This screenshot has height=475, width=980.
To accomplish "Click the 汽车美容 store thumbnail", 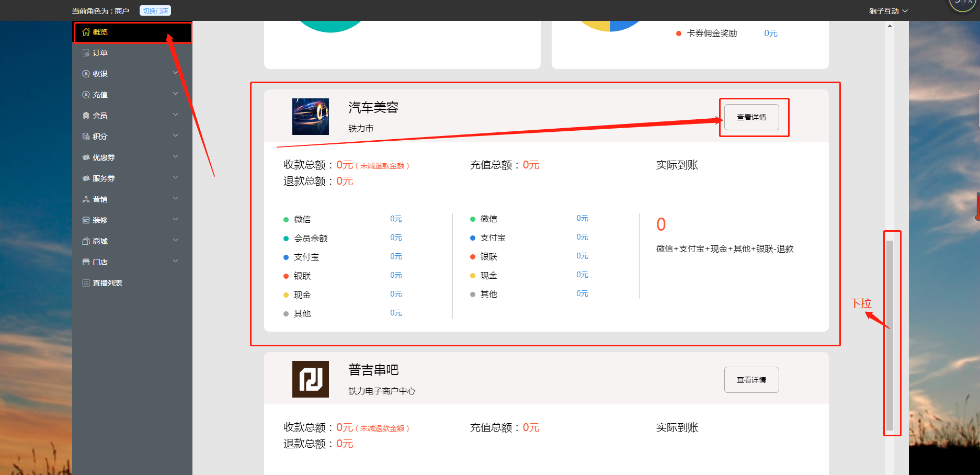I will point(311,117).
